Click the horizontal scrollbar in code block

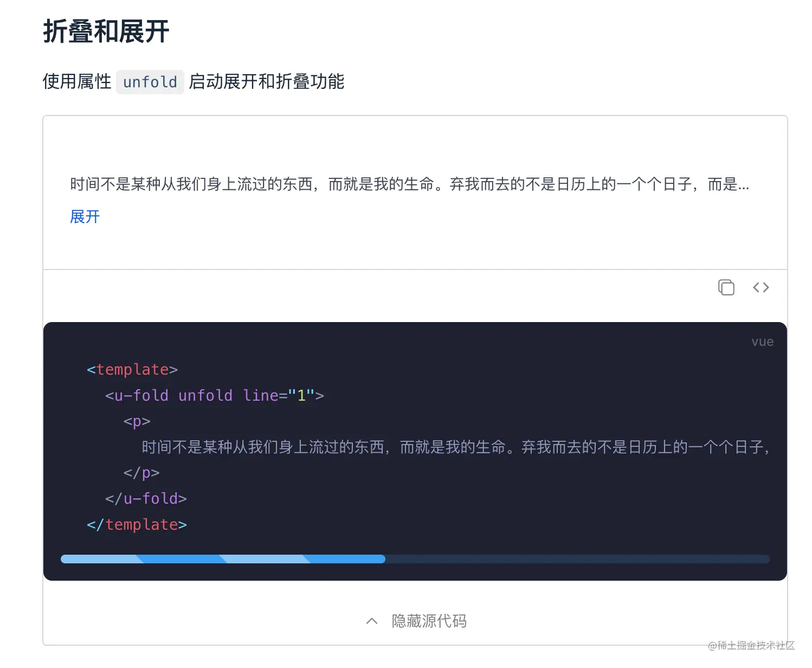click(x=223, y=559)
